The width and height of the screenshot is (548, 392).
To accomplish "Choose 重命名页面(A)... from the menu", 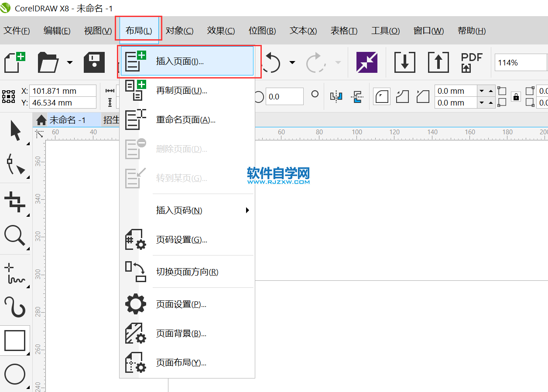I will pos(187,120).
